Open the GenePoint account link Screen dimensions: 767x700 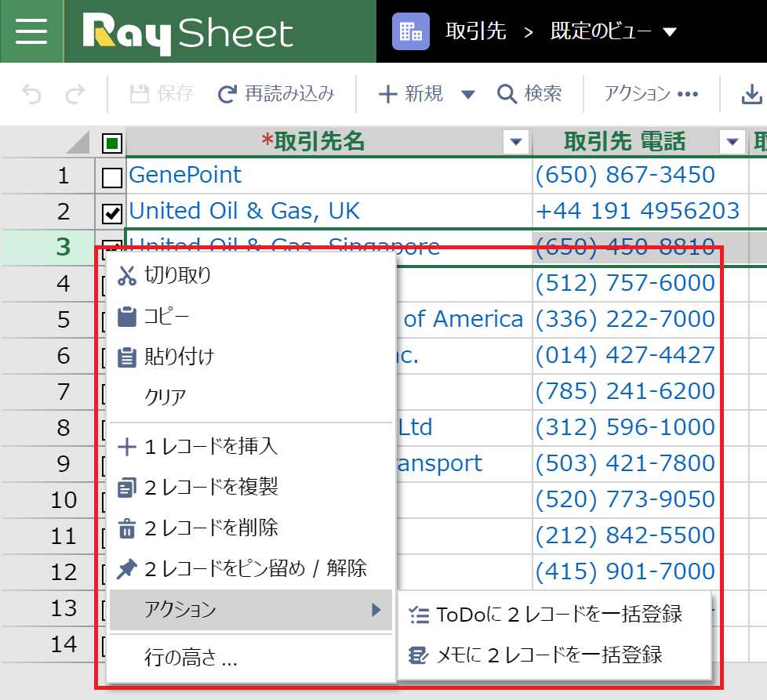pyautogui.click(x=185, y=175)
